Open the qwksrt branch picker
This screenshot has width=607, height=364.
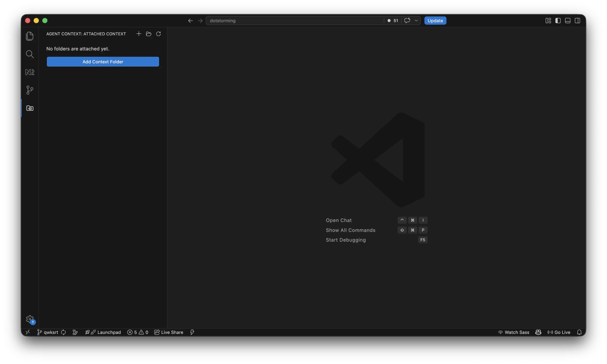pos(48,332)
